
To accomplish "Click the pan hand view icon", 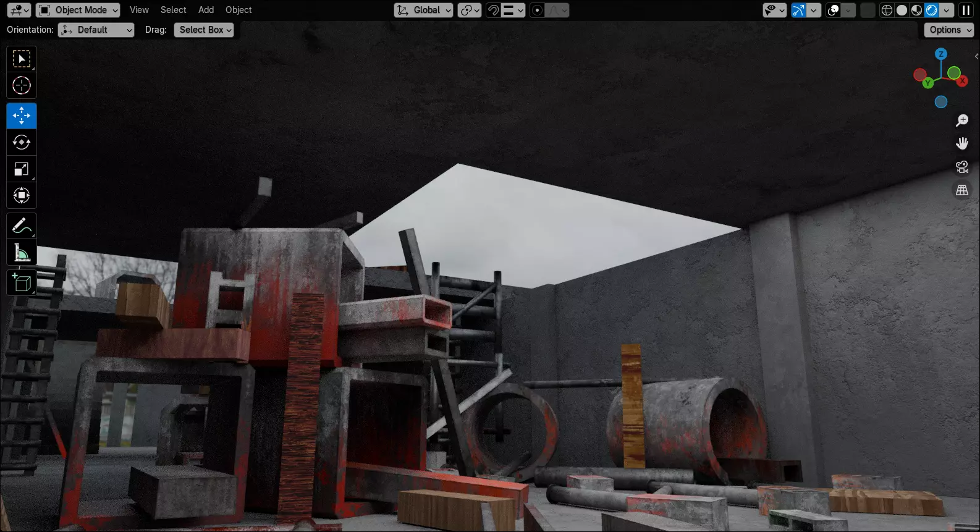I will point(962,143).
